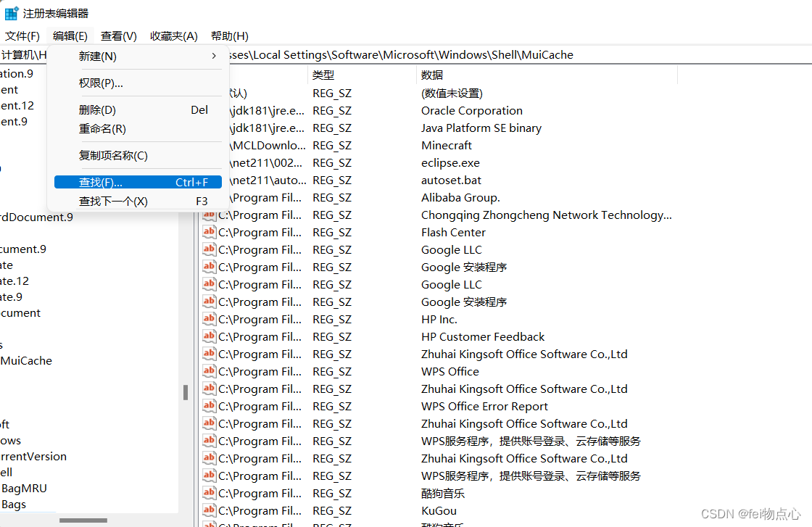The height and width of the screenshot is (527, 812).
Task: Click the C:\Program Fil... name in the KuGou row
Action: 260,510
